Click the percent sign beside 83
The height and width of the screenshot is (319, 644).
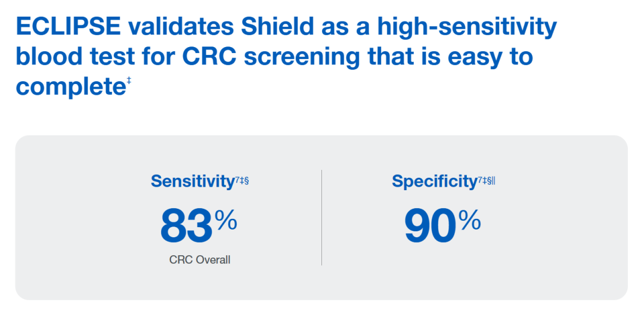(x=226, y=221)
